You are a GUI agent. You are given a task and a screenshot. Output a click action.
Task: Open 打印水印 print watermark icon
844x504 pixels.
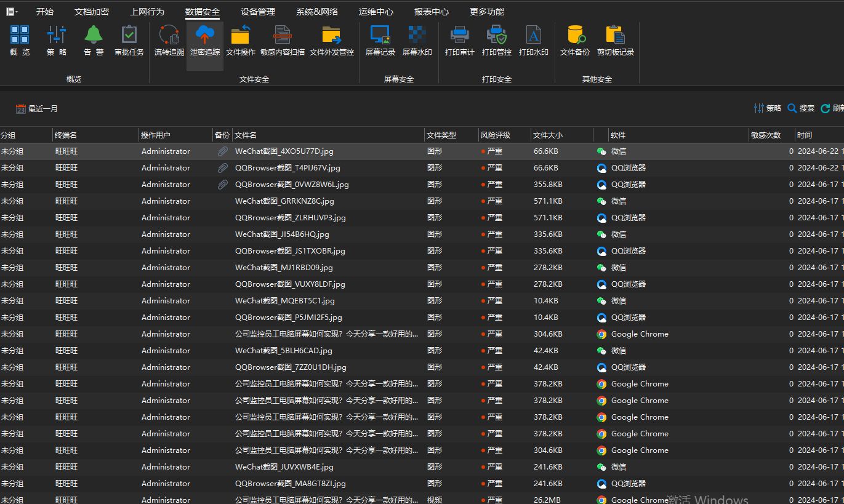[x=534, y=34]
